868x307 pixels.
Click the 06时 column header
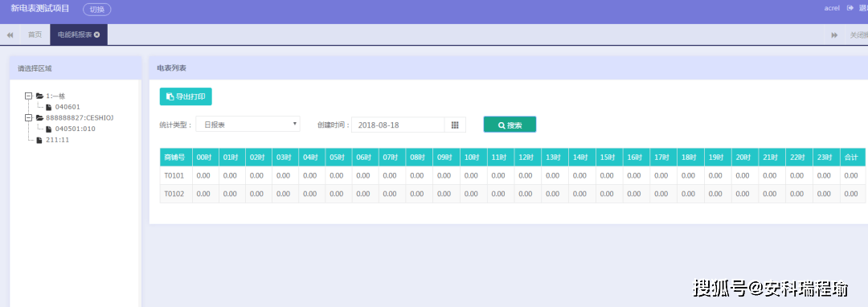tap(366, 157)
